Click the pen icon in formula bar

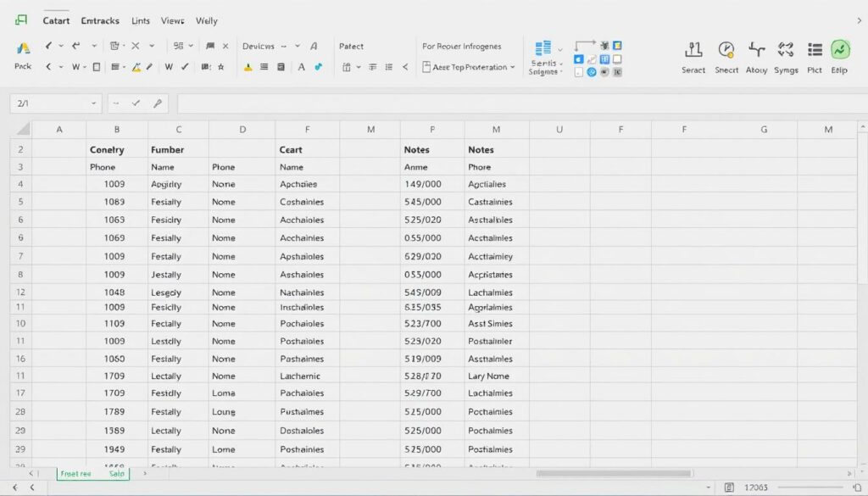click(158, 103)
